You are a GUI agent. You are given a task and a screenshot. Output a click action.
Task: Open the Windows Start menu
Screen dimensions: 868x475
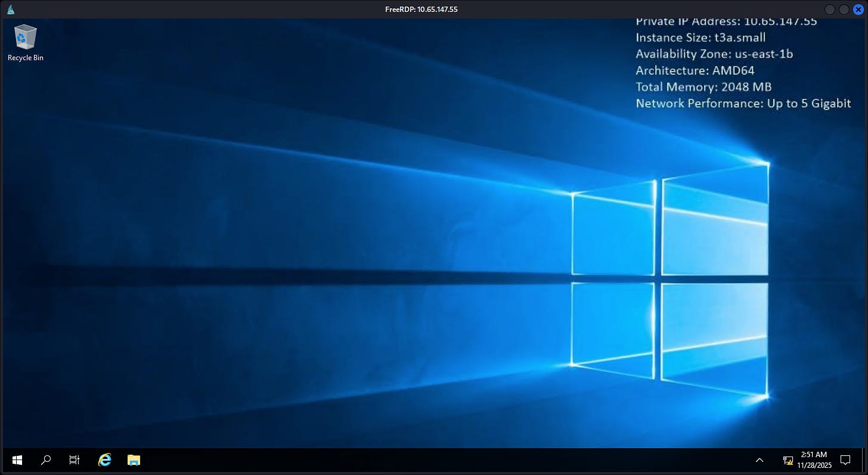tap(17, 460)
